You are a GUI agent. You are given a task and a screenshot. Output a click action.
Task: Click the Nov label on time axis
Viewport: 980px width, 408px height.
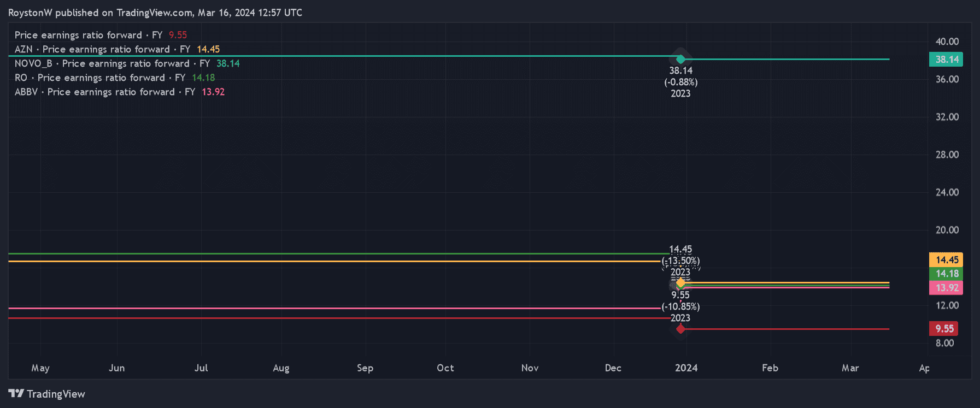coord(530,368)
